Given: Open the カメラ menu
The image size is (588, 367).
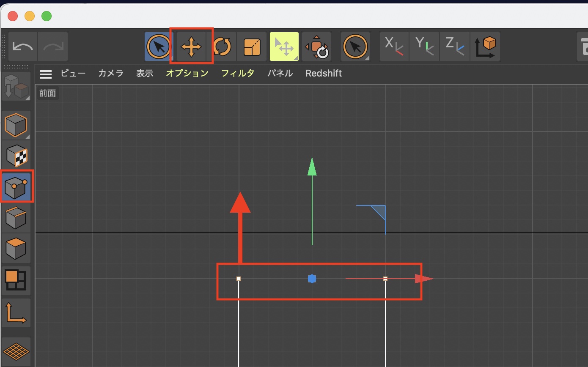Looking at the screenshot, I should tap(111, 74).
